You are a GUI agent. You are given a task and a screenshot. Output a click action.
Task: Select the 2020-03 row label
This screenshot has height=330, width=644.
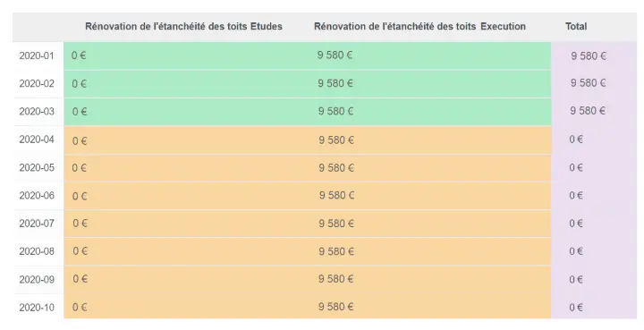[37, 111]
